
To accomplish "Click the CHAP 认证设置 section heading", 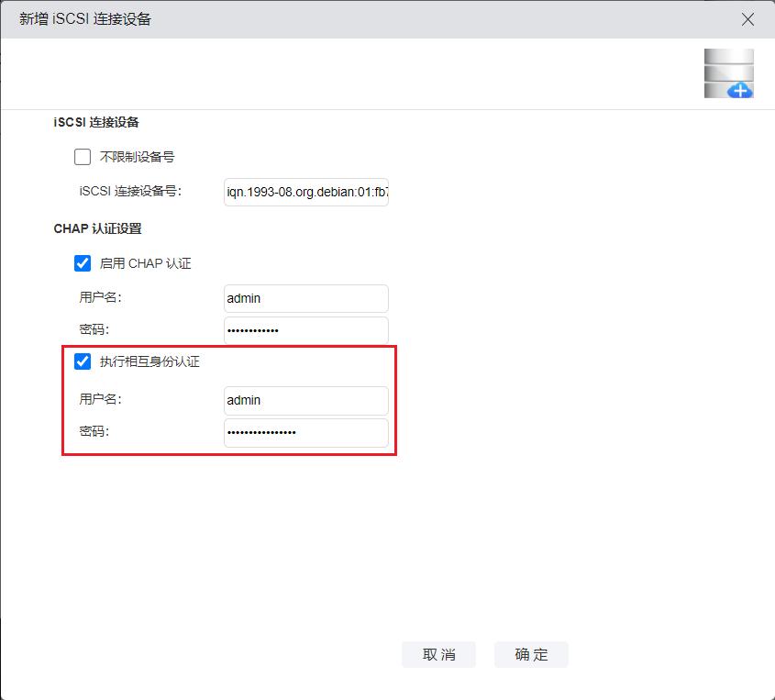I will (x=97, y=228).
